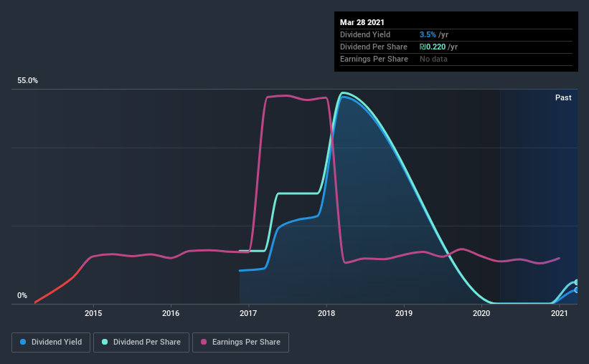Select the 2016 x-axis label
The width and height of the screenshot is (589, 364).
tap(171, 313)
